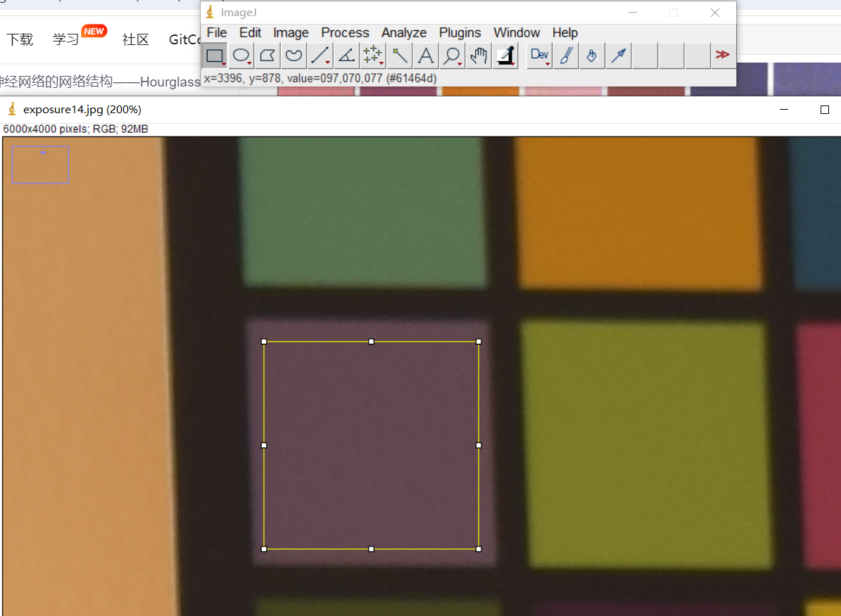Activate the Wand tracing tool

point(399,56)
